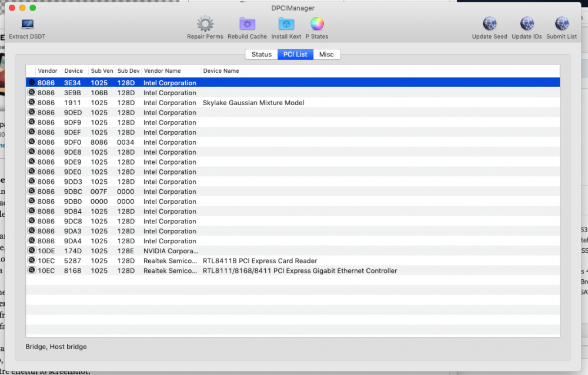Click magnifier icon on 9DEF row
The height and width of the screenshot is (375, 588).
point(32,132)
